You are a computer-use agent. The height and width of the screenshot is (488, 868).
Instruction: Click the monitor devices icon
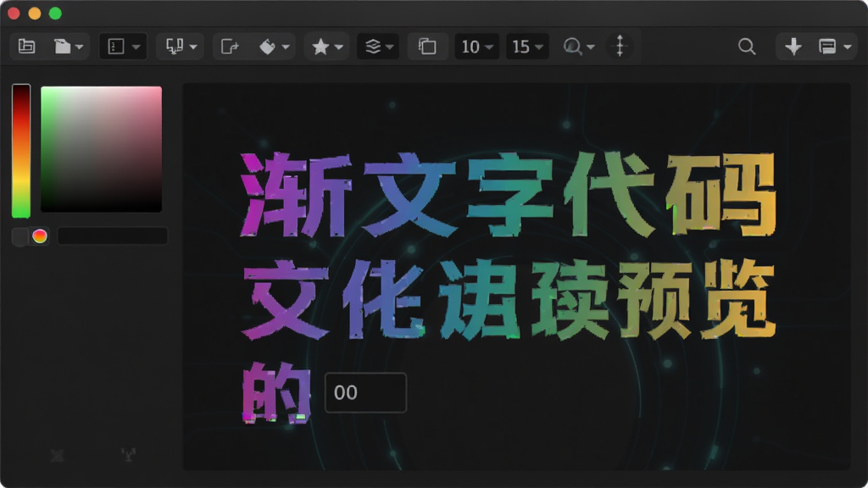pyautogui.click(x=175, y=46)
